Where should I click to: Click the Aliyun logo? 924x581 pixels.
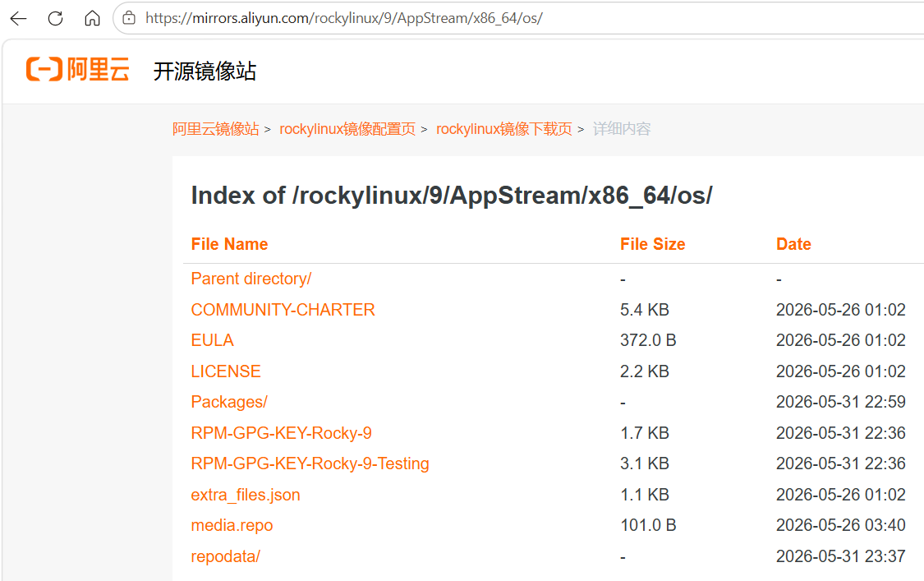click(78, 70)
